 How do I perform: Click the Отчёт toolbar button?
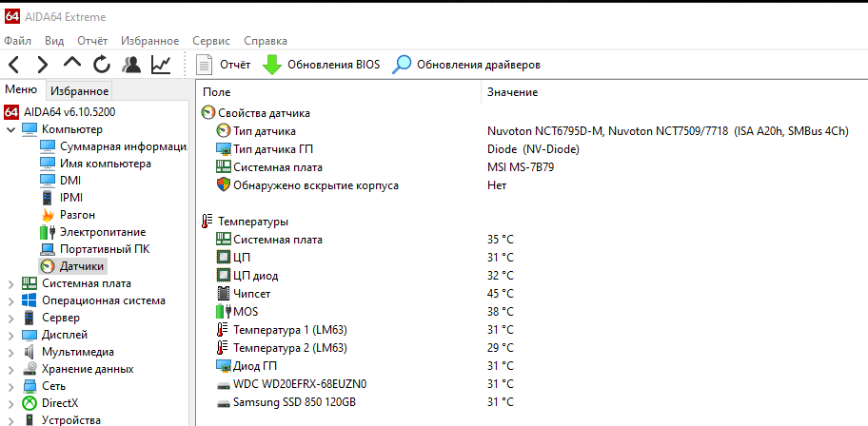(x=224, y=65)
